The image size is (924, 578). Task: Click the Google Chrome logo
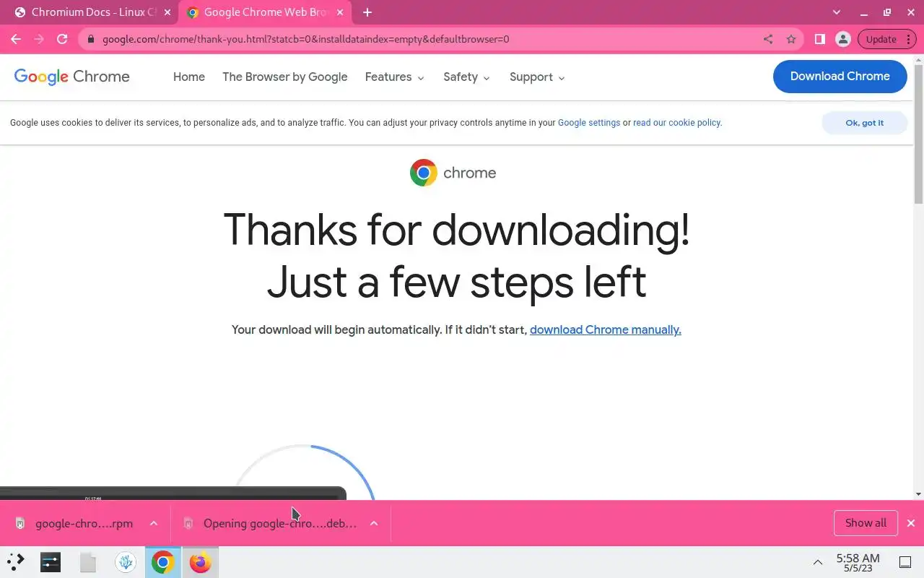72,77
